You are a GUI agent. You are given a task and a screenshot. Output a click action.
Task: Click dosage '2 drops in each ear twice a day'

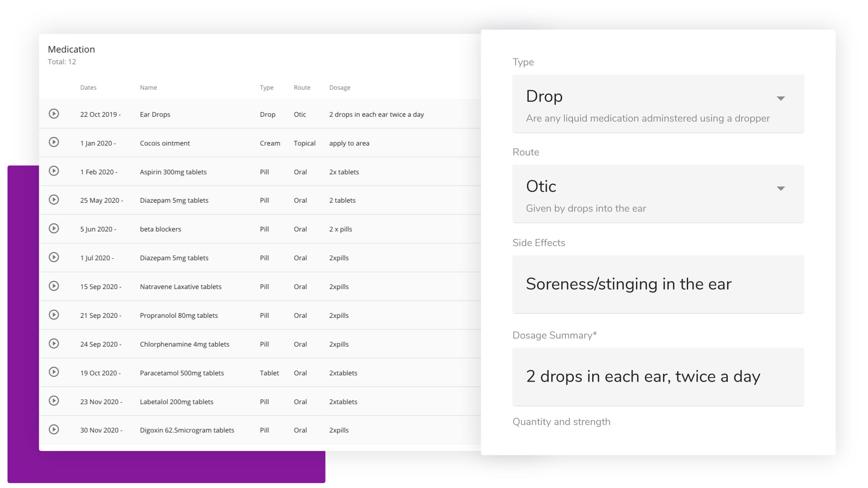click(376, 115)
